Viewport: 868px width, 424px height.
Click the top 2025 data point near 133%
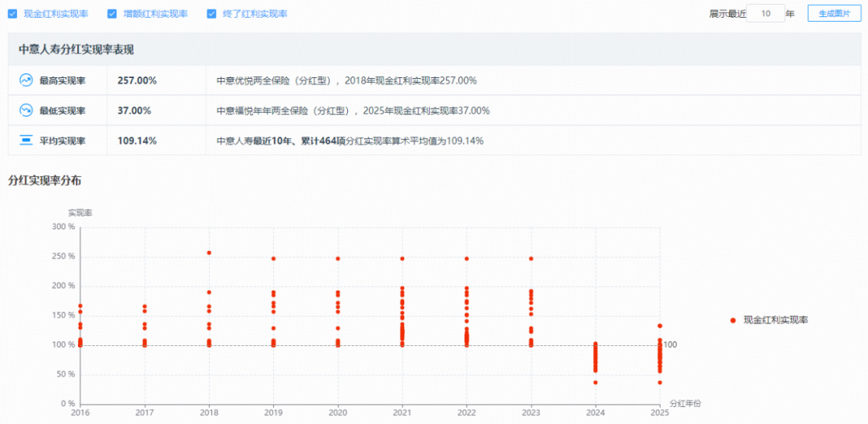pos(660,326)
